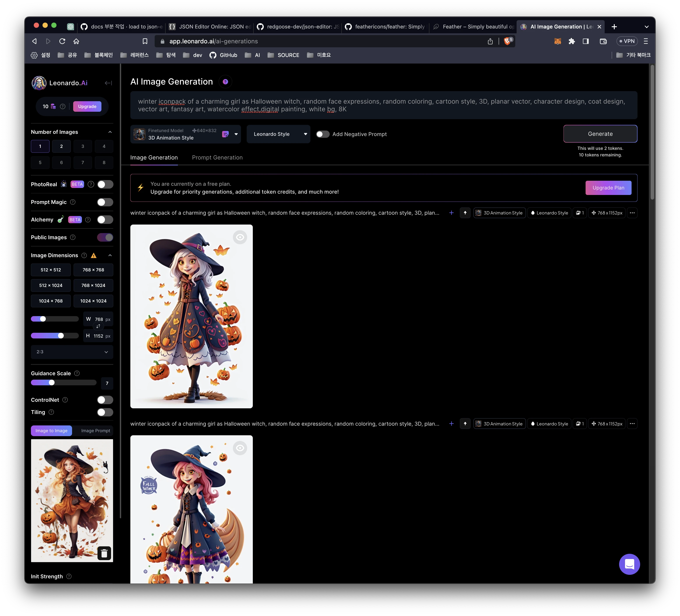Choose 1024 × 1024 dimension preset
This screenshot has height=616, width=680.
coord(93,301)
